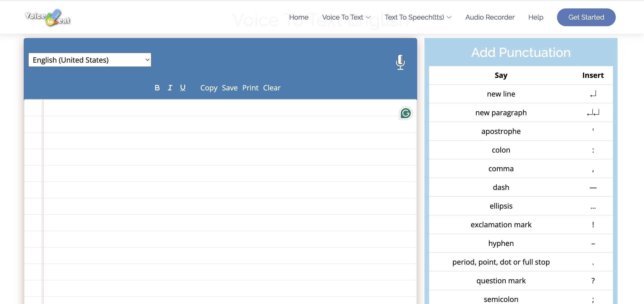Viewport: 644px width, 304px height.
Task: Expand the Text To Speech(tts) nav menu
Action: click(417, 17)
